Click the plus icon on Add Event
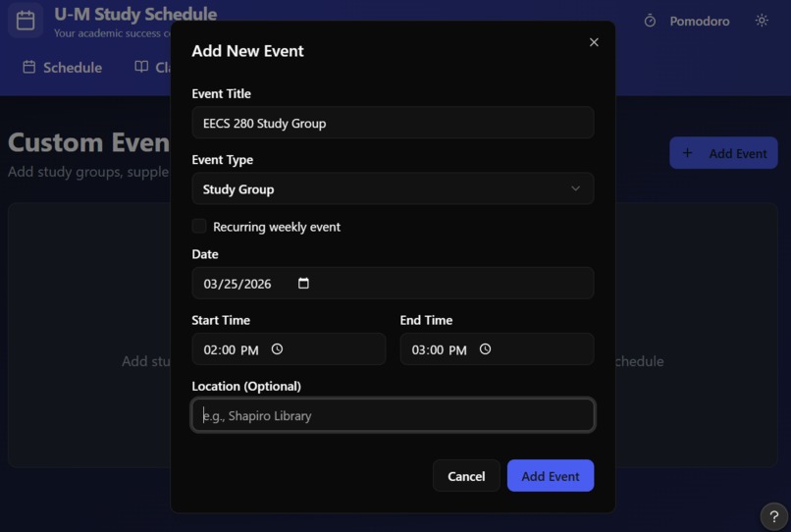This screenshot has height=532, width=791. click(687, 153)
